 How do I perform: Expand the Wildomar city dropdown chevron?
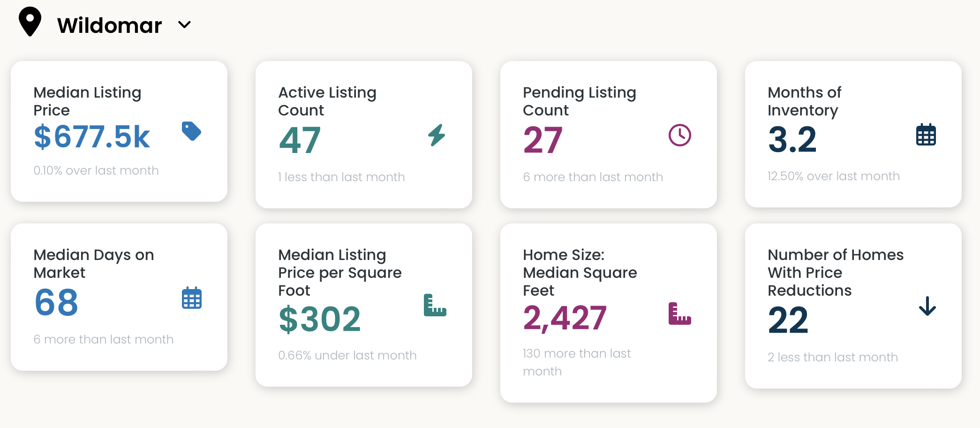185,25
